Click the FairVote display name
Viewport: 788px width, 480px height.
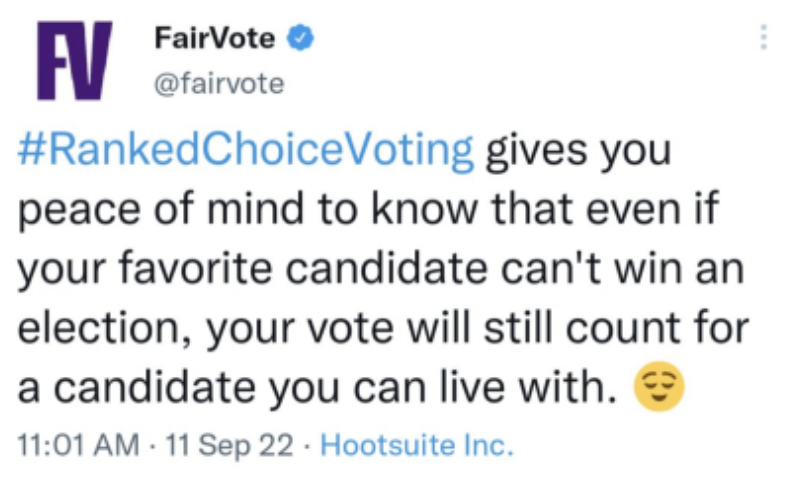point(215,38)
